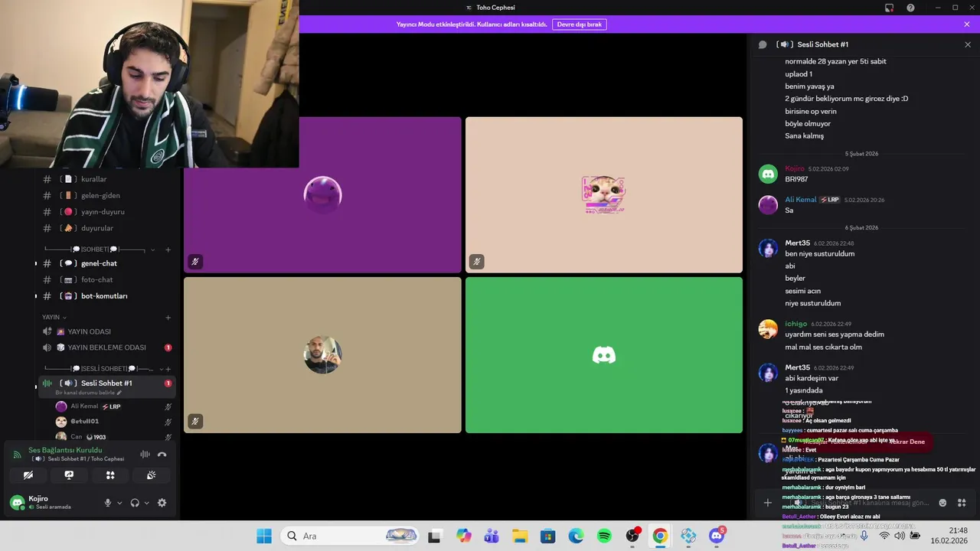Click Kojiro username in chat

(795, 168)
